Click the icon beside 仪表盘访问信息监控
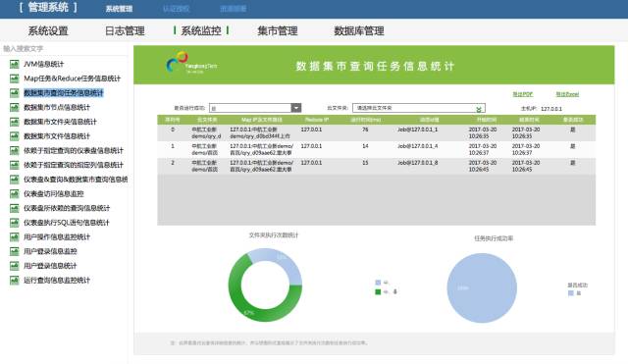The width and height of the screenshot is (628, 364). (15, 194)
